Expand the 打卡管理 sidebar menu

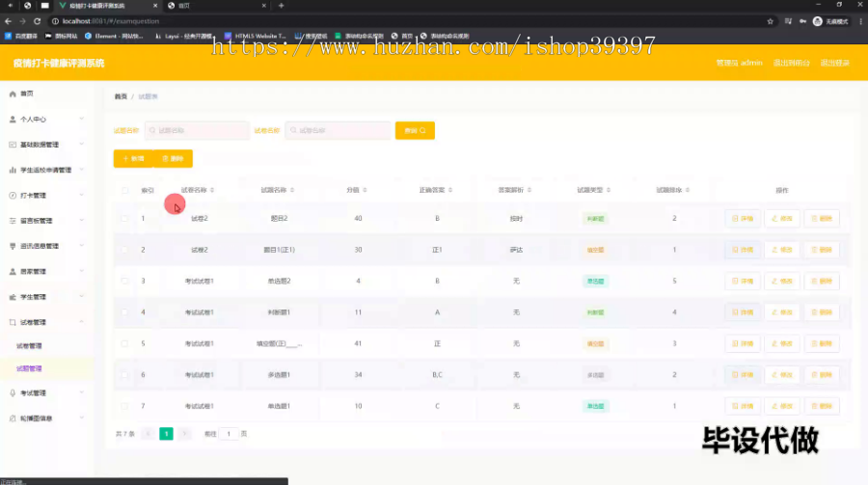(46, 196)
